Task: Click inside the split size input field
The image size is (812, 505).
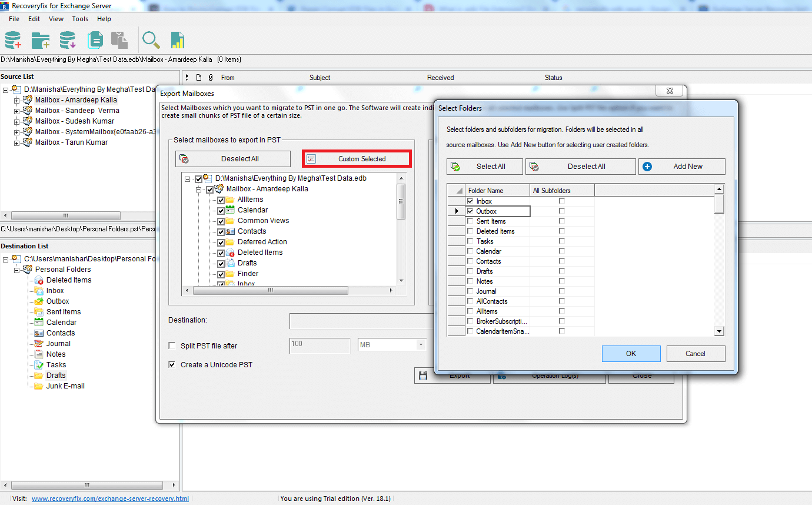Action: pos(320,345)
